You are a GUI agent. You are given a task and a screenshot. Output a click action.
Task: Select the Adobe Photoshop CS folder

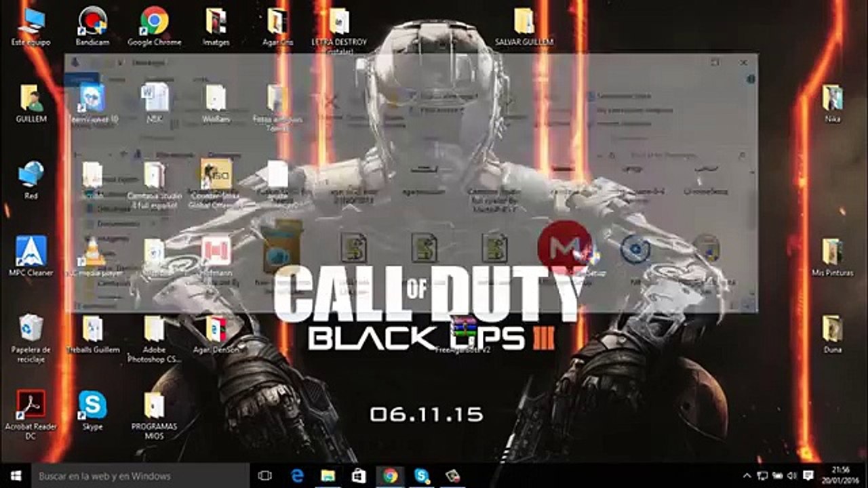(155, 339)
